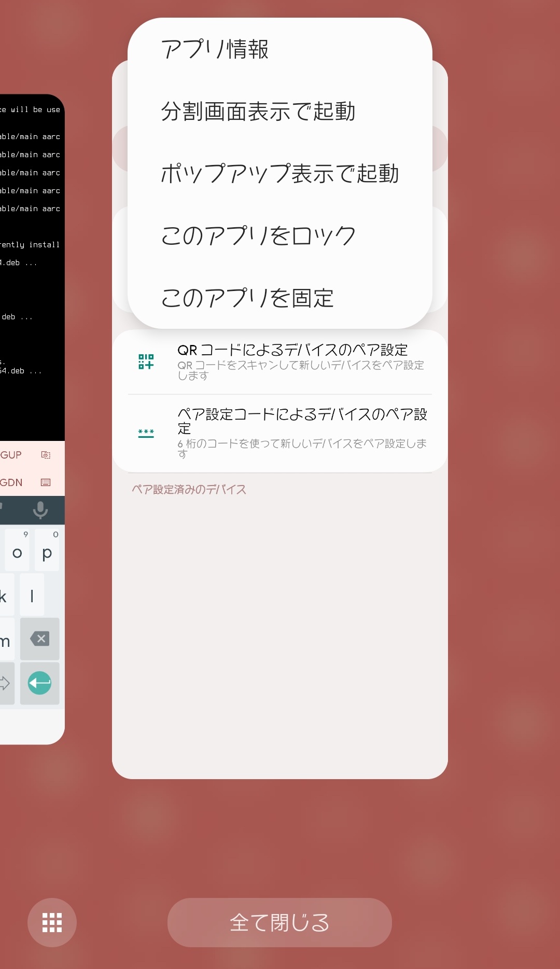Choose このアプリを固定 menu entry
Viewport: 560px width, 969px height.
click(247, 298)
